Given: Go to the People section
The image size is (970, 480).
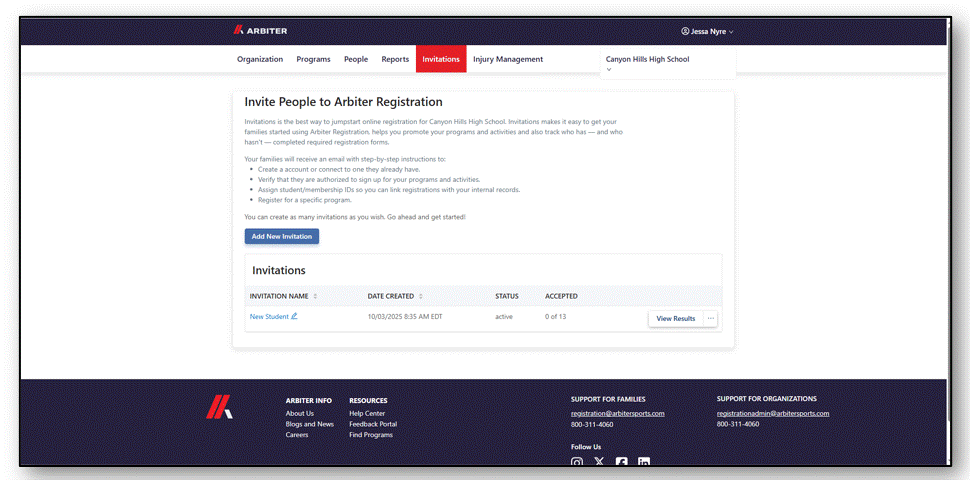Looking at the screenshot, I should click(356, 59).
